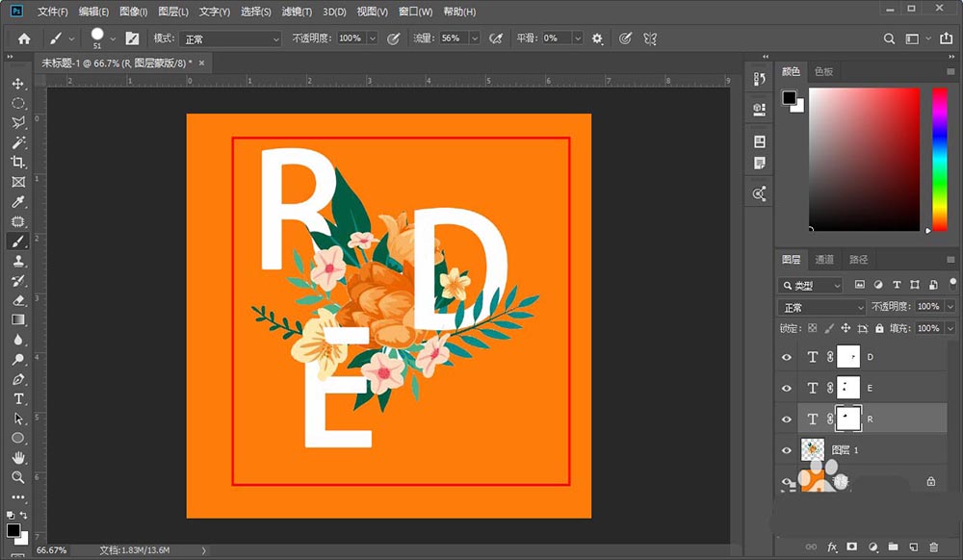The height and width of the screenshot is (560, 963).
Task: Hide the D text layer
Action: pyautogui.click(x=787, y=357)
